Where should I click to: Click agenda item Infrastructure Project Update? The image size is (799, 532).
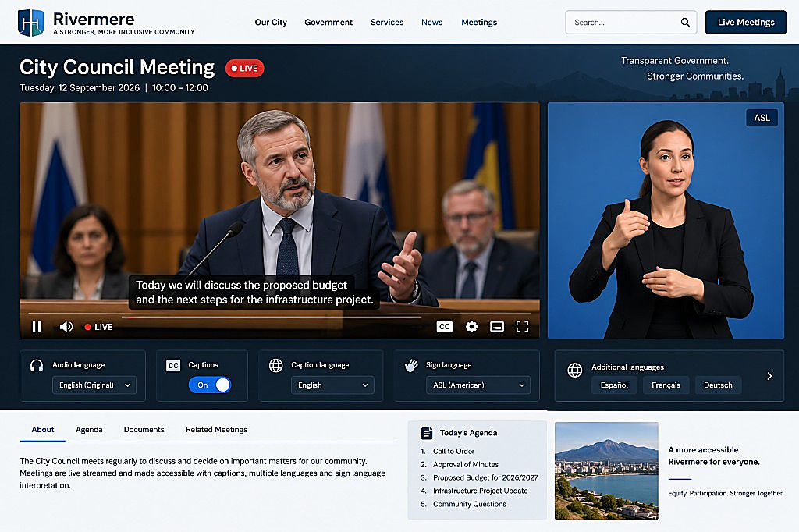coord(480,491)
